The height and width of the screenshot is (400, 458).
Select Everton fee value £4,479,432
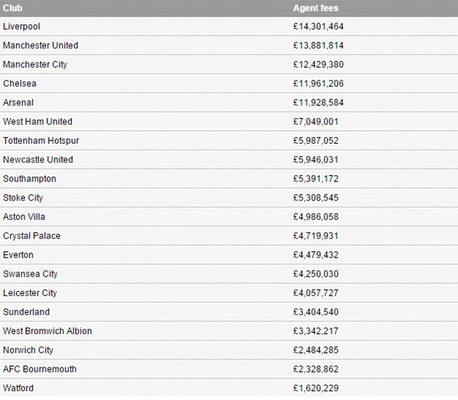316,255
